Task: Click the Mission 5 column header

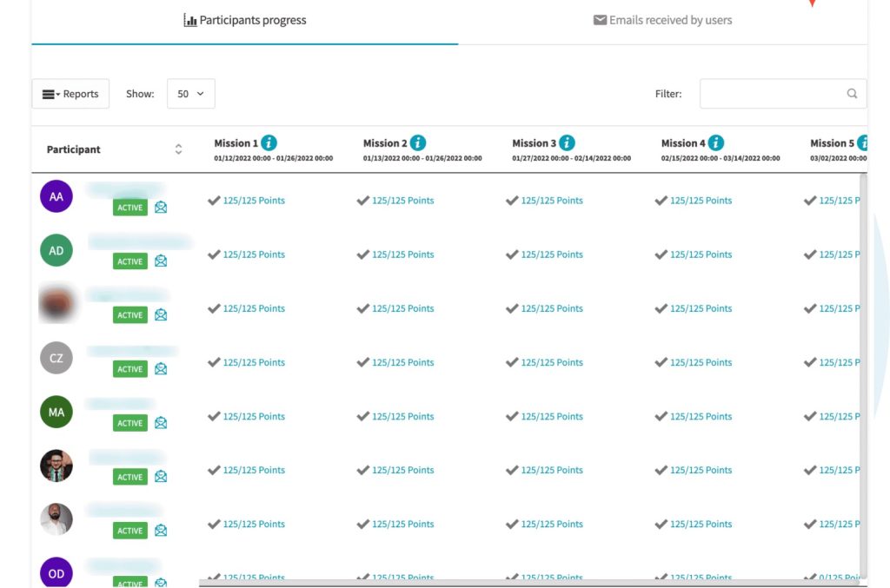Action: (x=832, y=143)
